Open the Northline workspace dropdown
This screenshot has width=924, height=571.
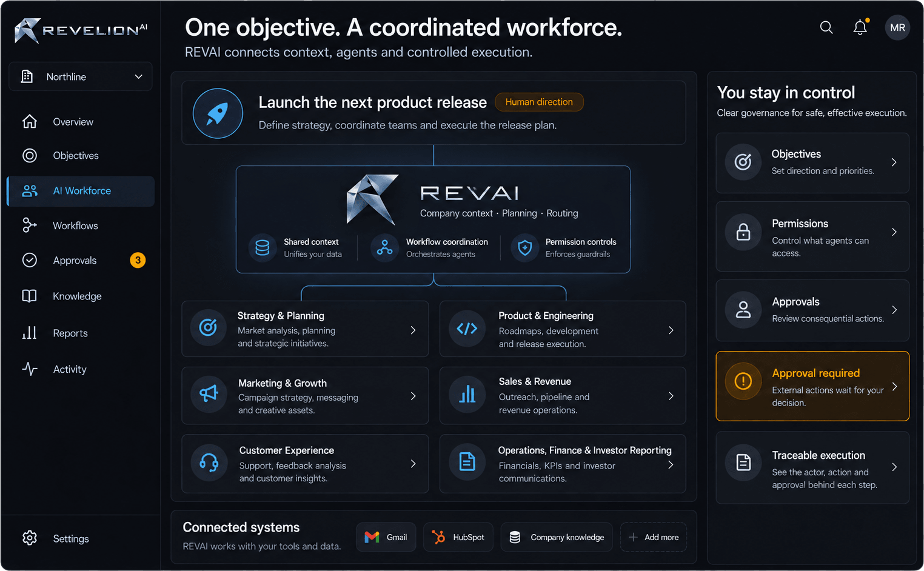pyautogui.click(x=81, y=77)
